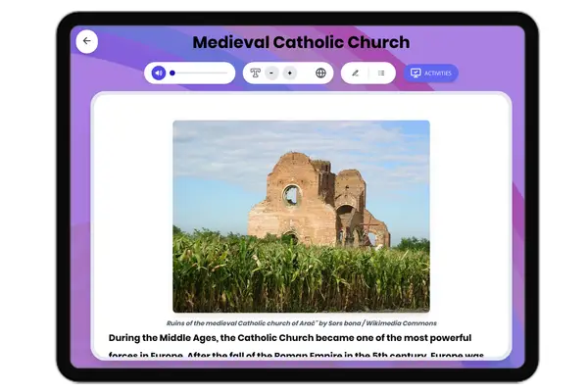This screenshot has width=588, height=392.
Task: Select the highlighter pen tool
Action: (355, 73)
